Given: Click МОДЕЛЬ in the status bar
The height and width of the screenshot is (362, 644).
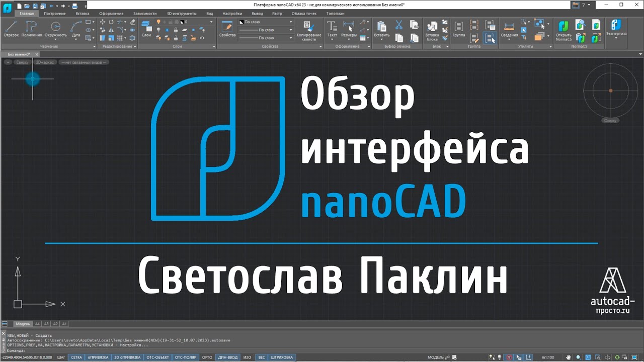Looking at the screenshot, I should [x=435, y=357].
